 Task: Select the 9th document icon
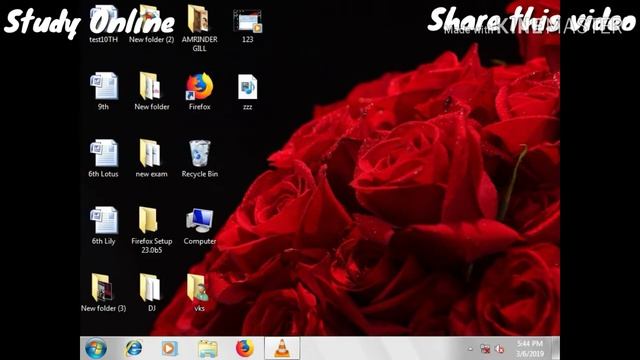pos(104,91)
